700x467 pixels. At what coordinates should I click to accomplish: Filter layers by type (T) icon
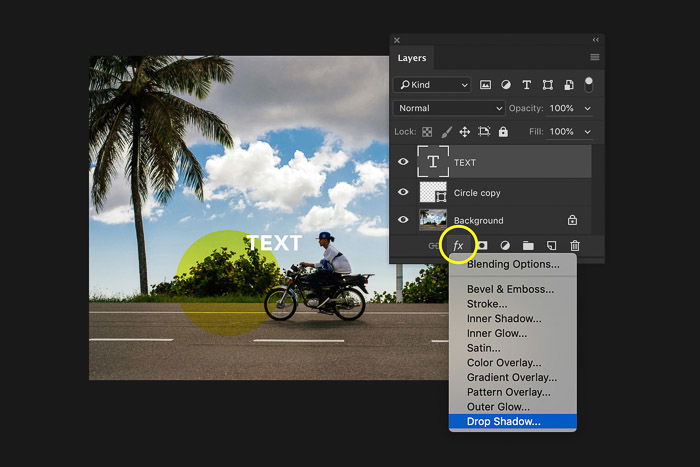click(x=526, y=85)
